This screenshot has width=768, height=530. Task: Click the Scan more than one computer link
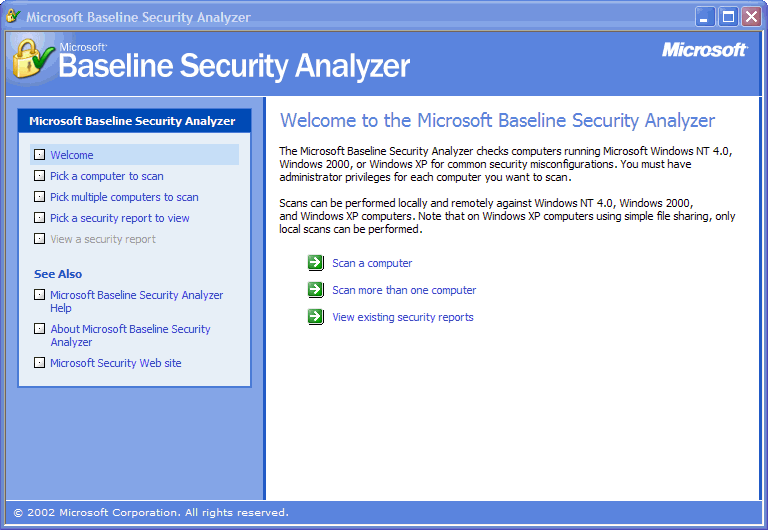pyautogui.click(x=404, y=290)
